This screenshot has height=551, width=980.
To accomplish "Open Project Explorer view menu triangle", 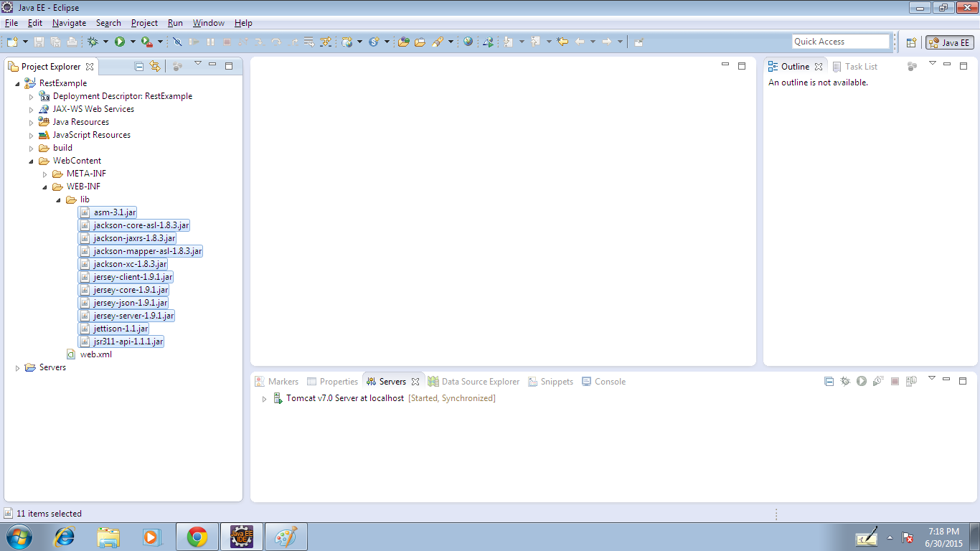I will (198, 64).
